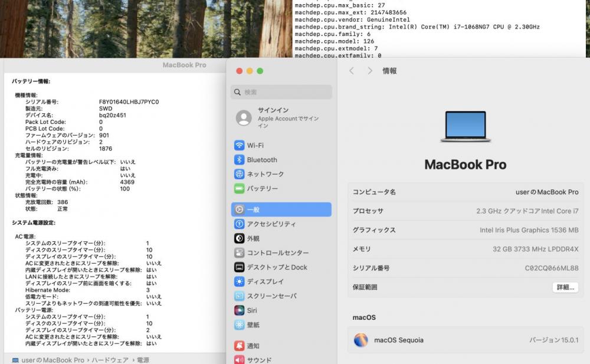Go forward with the right chevron
Screen dimensions: 590x364
point(370,71)
